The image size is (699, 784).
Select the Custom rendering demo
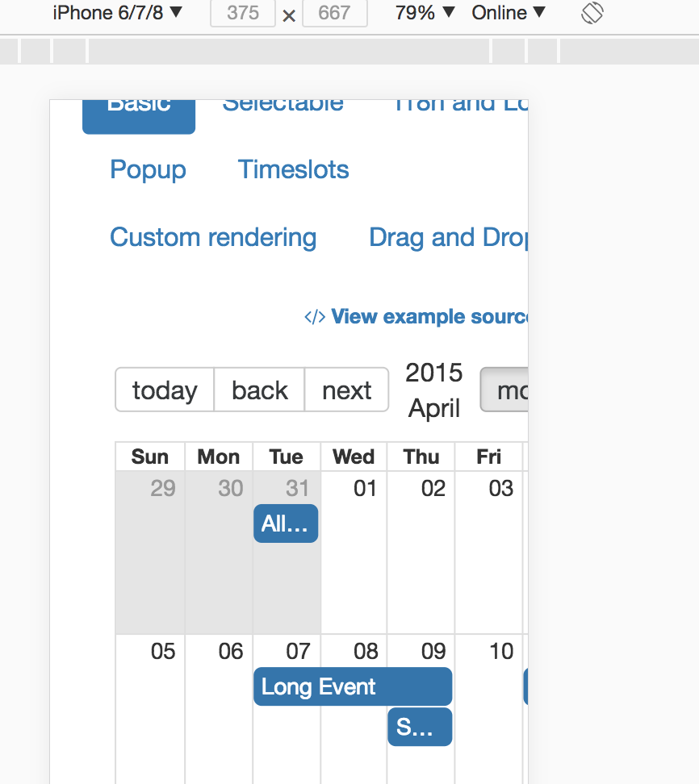click(x=213, y=237)
